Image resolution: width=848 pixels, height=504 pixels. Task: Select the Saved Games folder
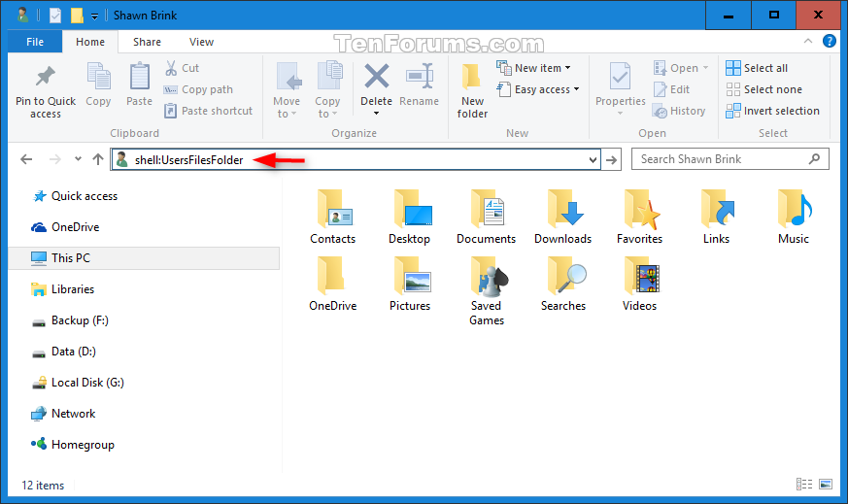tap(487, 291)
